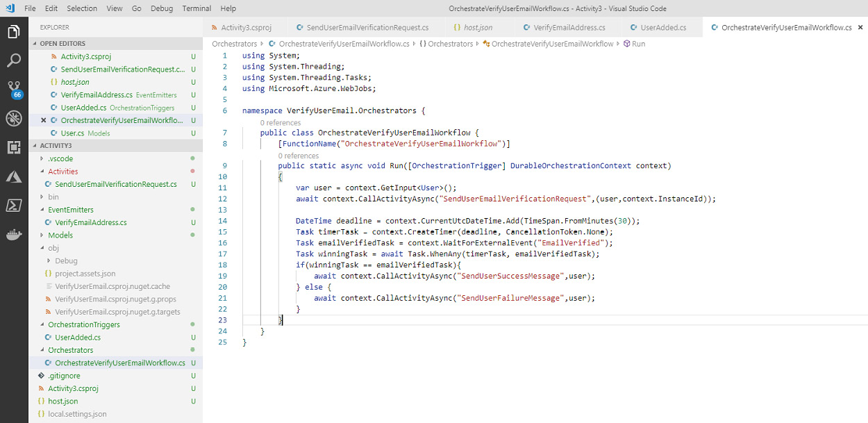Click line number 14 in gutter

click(222, 221)
